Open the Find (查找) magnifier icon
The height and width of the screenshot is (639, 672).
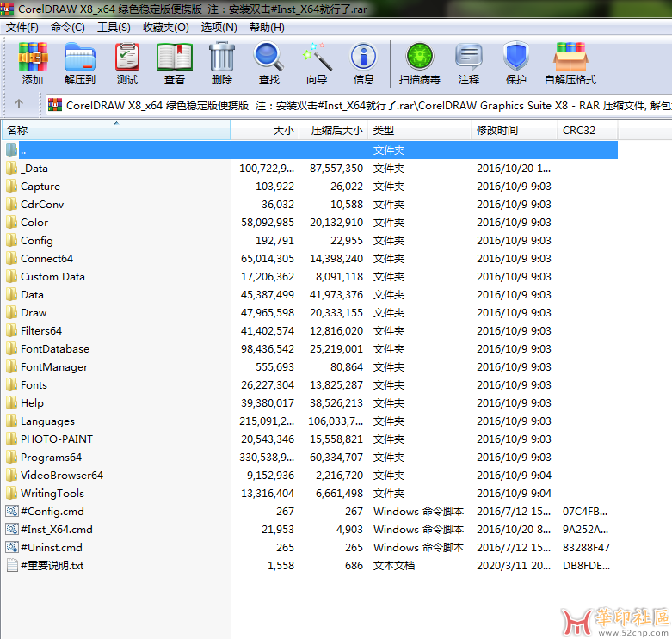(x=268, y=57)
